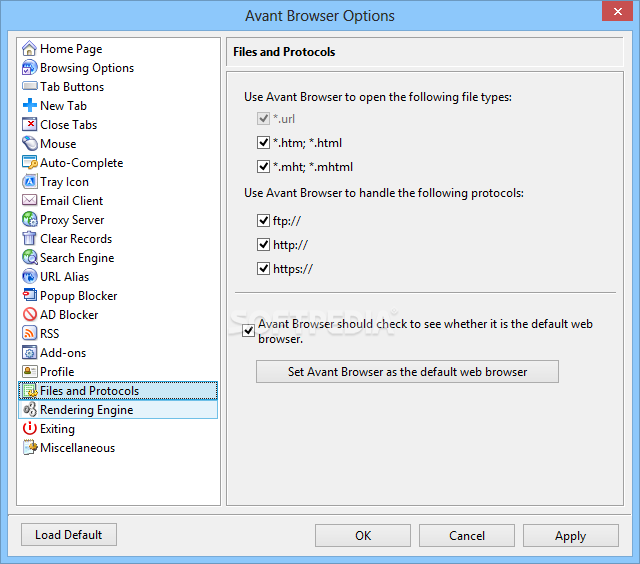Image resolution: width=640 pixels, height=564 pixels.
Task: Select the Auto-Complete category
Action: 82,163
